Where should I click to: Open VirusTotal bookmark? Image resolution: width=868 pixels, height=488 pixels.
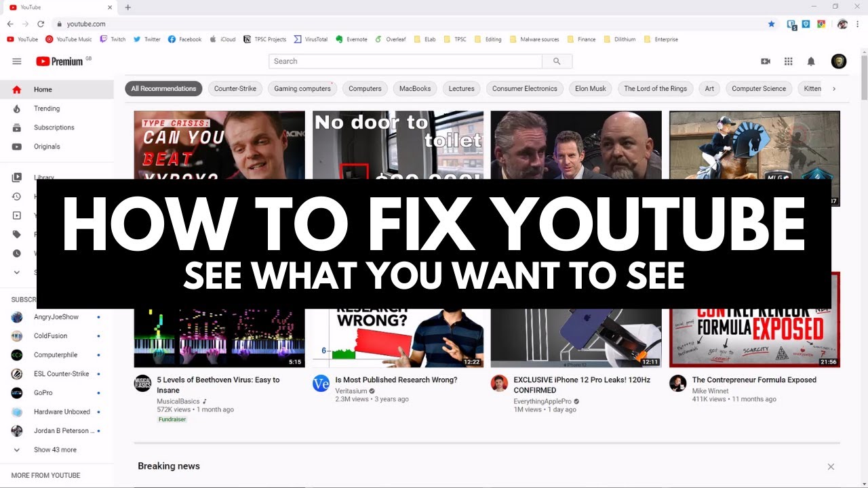coord(311,39)
